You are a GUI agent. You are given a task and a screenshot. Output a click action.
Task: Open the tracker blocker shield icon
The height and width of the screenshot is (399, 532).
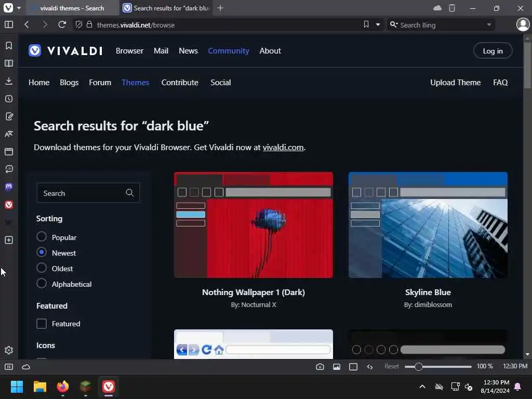click(79, 25)
